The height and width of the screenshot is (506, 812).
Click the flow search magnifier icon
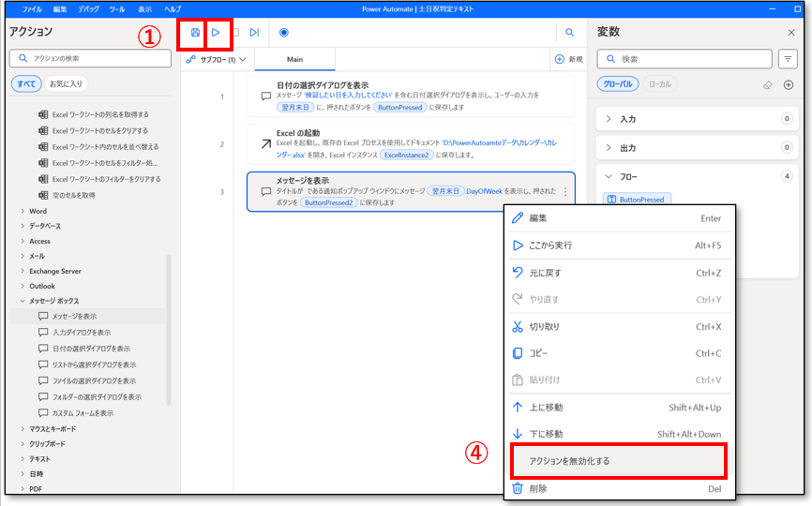569,33
